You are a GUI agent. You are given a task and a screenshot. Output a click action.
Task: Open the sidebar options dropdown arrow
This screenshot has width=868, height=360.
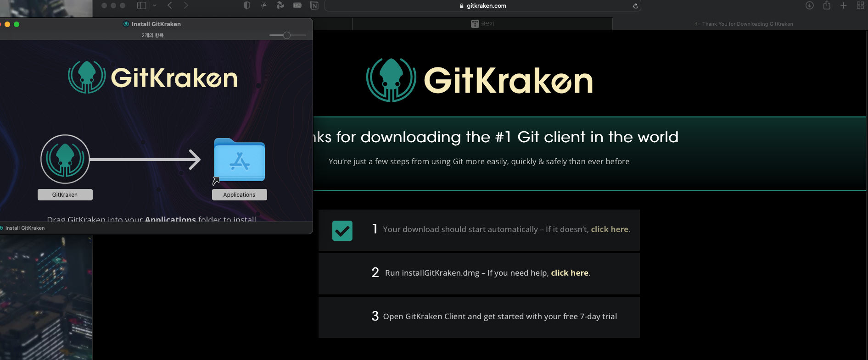(x=154, y=6)
